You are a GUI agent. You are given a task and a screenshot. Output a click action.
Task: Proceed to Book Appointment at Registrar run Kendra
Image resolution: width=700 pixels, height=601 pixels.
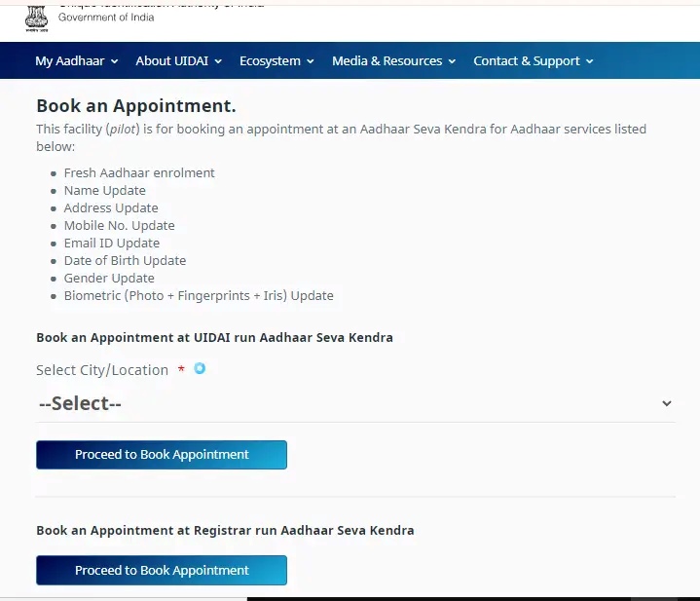click(162, 570)
